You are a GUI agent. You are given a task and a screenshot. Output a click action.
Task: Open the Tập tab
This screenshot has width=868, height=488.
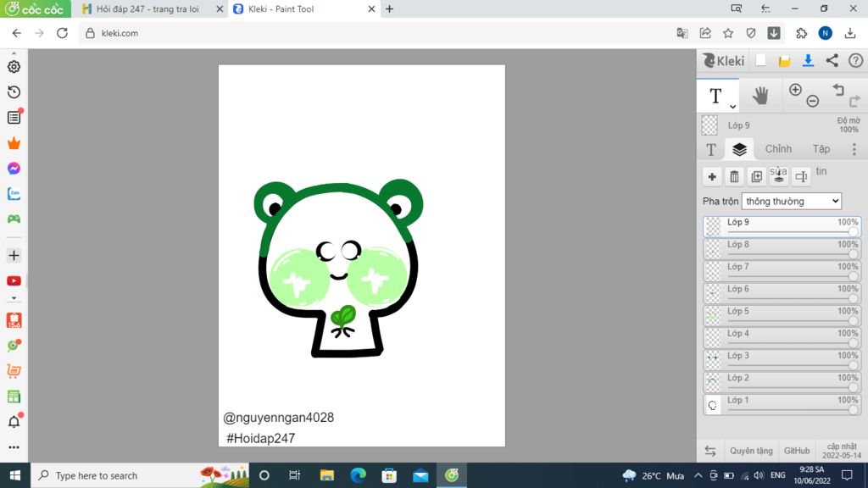(821, 149)
